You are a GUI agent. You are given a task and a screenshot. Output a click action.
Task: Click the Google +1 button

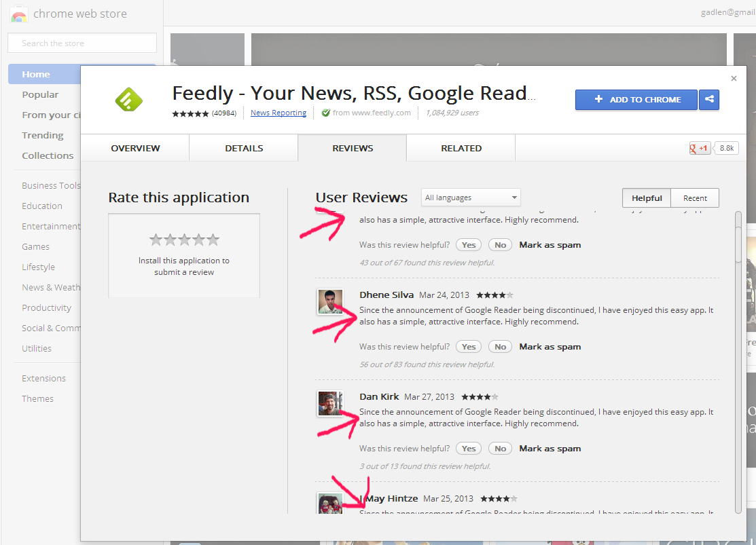[700, 148]
